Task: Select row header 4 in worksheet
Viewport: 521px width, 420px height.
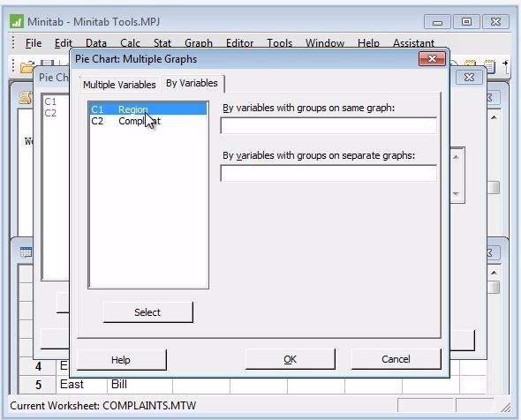Action: pos(38,366)
